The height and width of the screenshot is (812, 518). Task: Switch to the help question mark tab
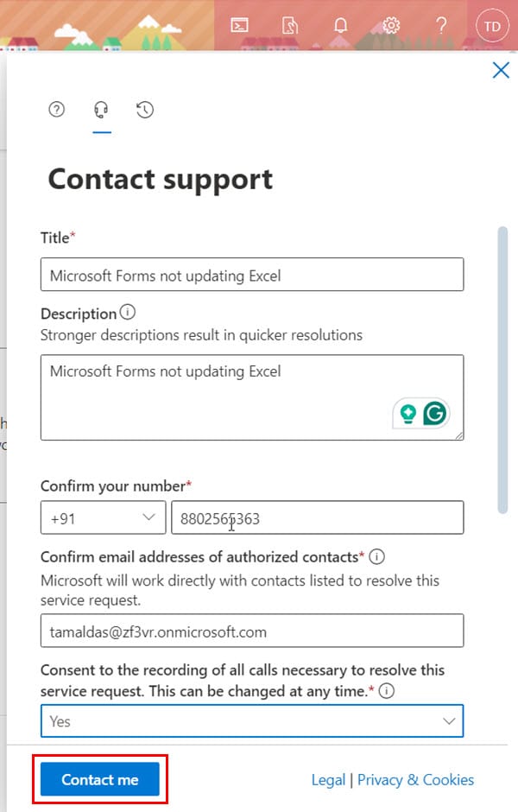click(x=56, y=109)
